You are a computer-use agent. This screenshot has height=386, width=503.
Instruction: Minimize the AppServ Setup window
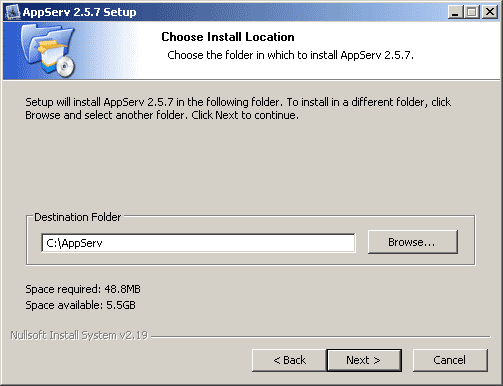point(456,12)
